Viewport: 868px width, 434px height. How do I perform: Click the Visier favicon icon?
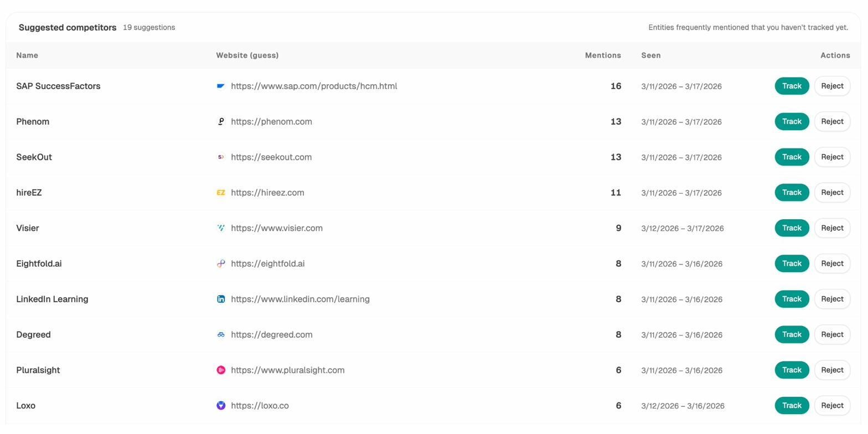point(221,228)
